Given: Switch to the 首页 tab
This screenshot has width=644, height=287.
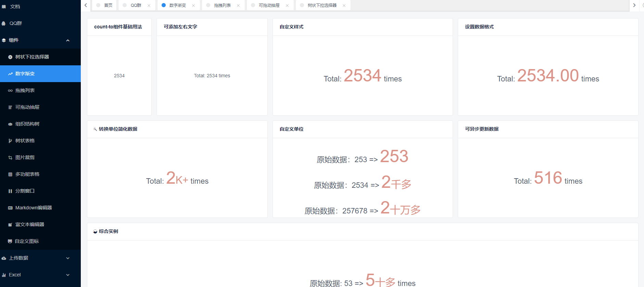Looking at the screenshot, I should point(108,5).
